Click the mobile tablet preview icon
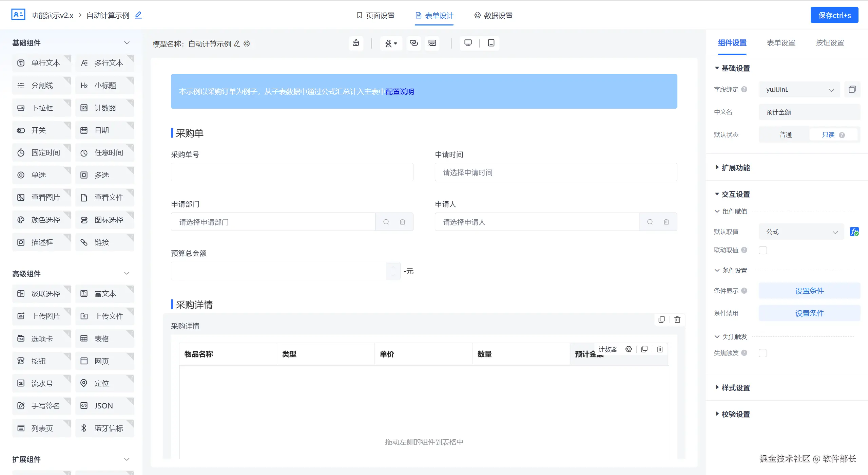 [x=491, y=43]
